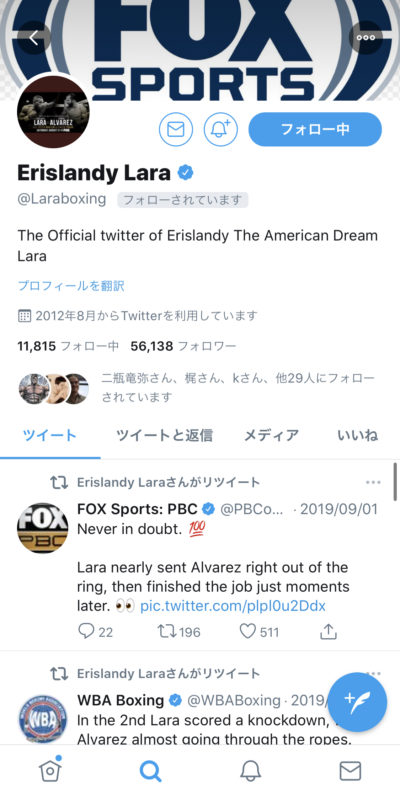Viewport: 400px width, 811px height.
Task: Click プロフィールを翻訳 translate link
Action: coord(71,286)
